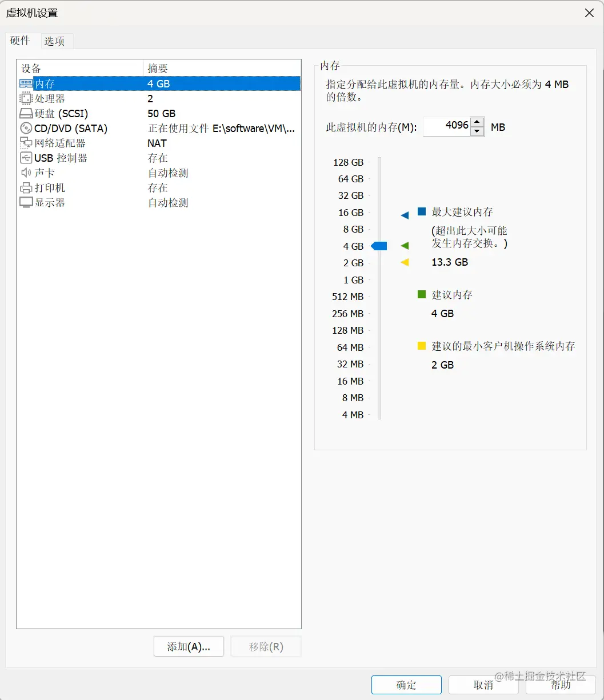
Task: Switch to the 选项 tab
Action: pyautogui.click(x=55, y=41)
